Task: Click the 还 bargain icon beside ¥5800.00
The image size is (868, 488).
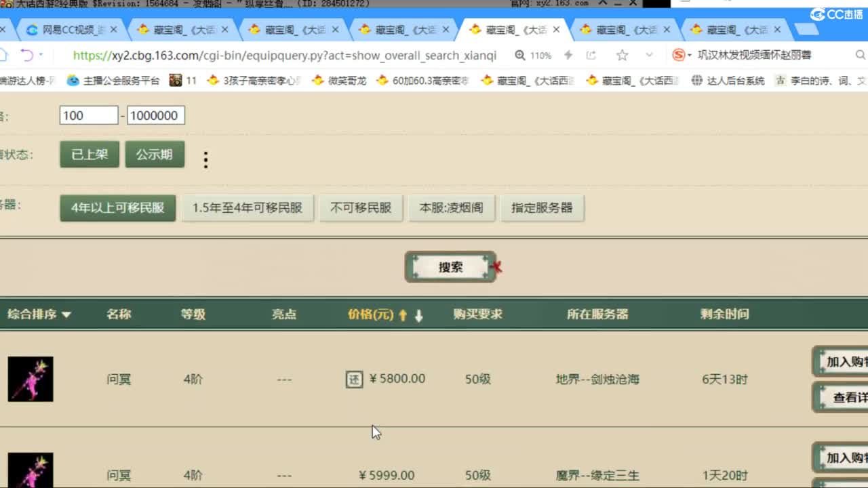Action: point(355,380)
